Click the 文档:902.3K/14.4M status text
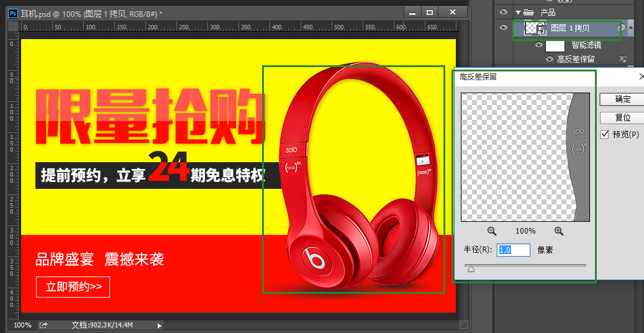The height and width of the screenshot is (333, 644). (102, 325)
